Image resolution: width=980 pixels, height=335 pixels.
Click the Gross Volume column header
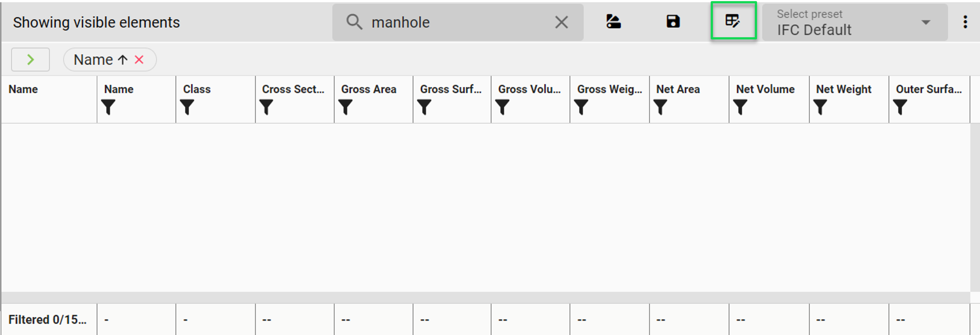(x=530, y=89)
